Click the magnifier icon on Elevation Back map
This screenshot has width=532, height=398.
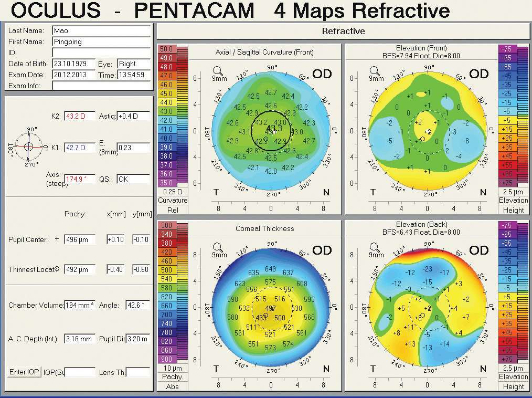pos(374,247)
